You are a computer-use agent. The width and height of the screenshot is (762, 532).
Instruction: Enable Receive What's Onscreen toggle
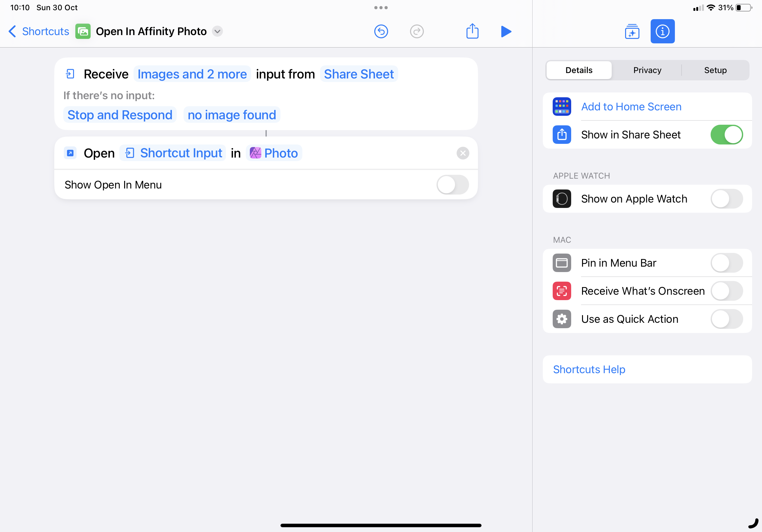[727, 291]
